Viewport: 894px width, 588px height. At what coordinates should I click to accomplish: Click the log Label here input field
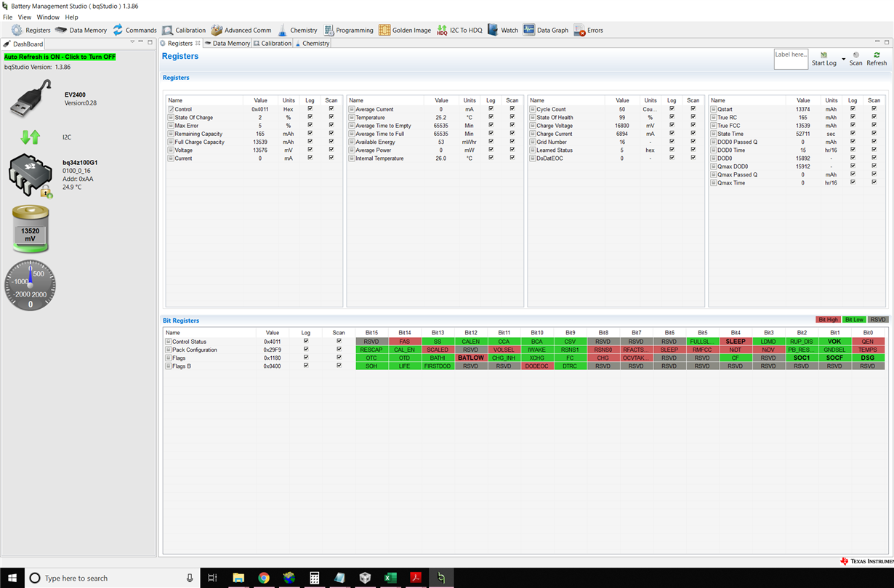[x=791, y=59]
